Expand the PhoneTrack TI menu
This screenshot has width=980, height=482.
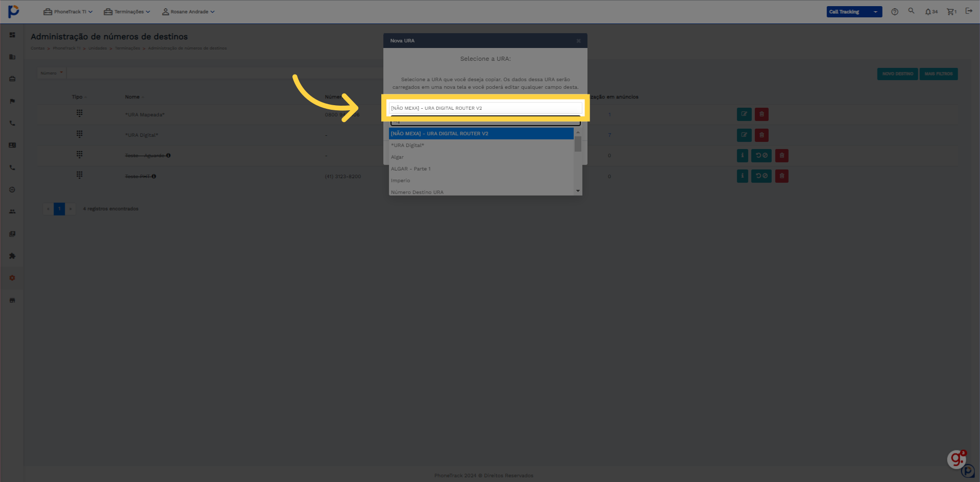coord(68,12)
